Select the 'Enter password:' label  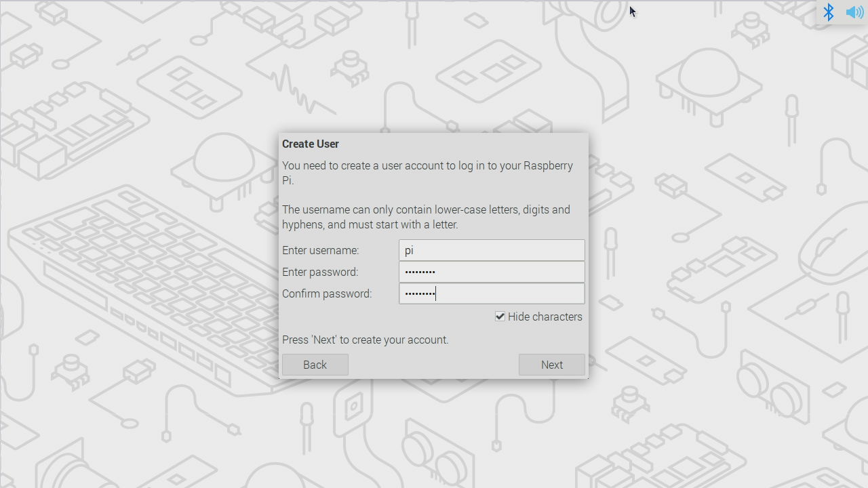(320, 272)
